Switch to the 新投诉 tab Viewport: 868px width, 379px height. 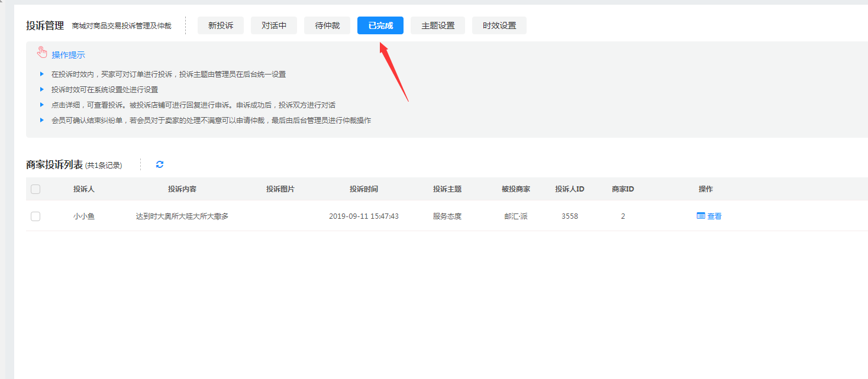[x=221, y=25]
